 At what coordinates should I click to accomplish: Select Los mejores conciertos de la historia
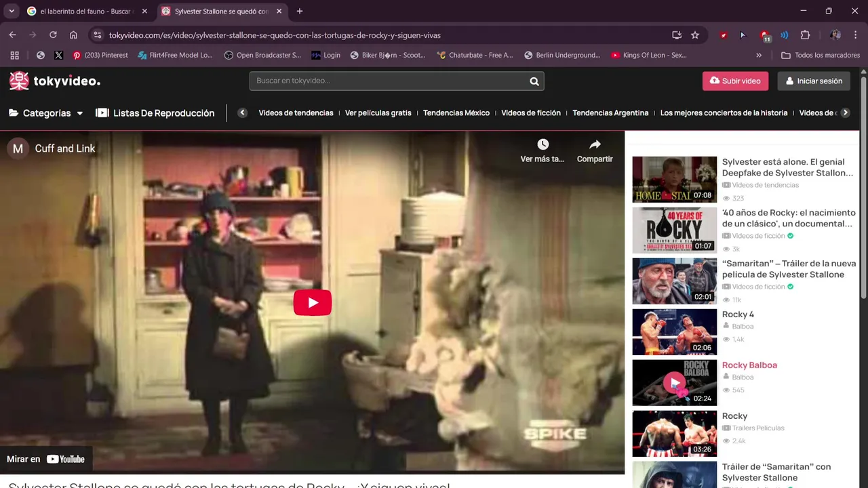(x=724, y=113)
